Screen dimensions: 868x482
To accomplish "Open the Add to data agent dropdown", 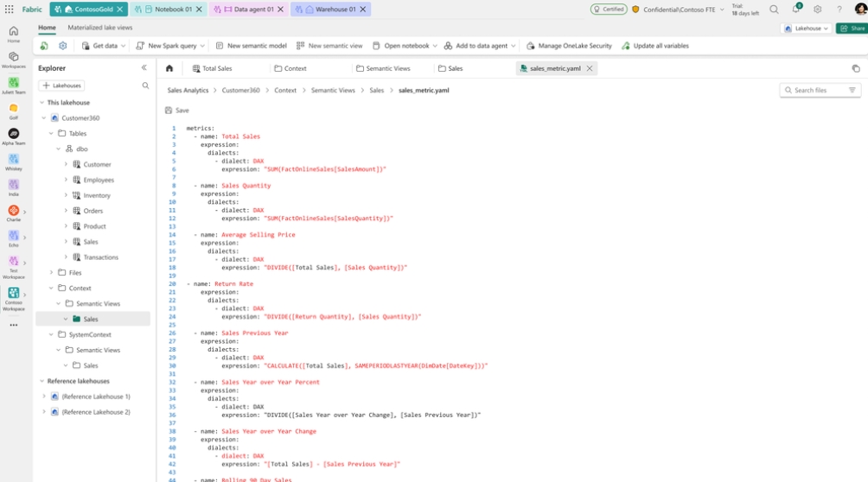I will pos(480,46).
